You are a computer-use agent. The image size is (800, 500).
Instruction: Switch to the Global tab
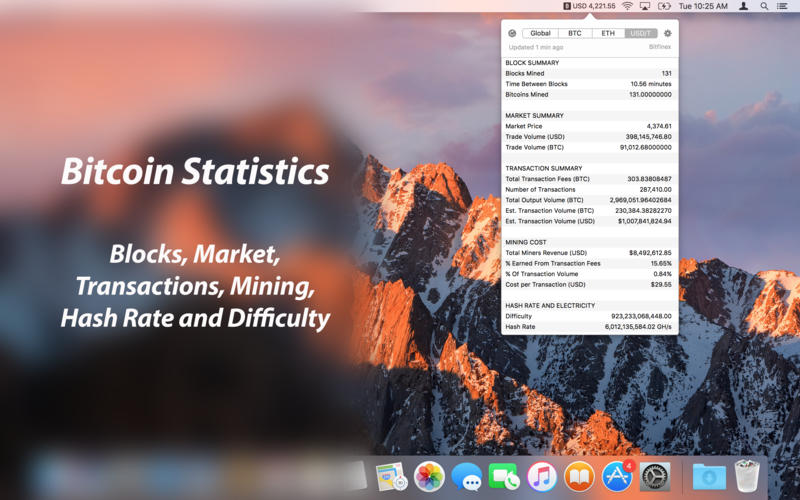coord(540,33)
